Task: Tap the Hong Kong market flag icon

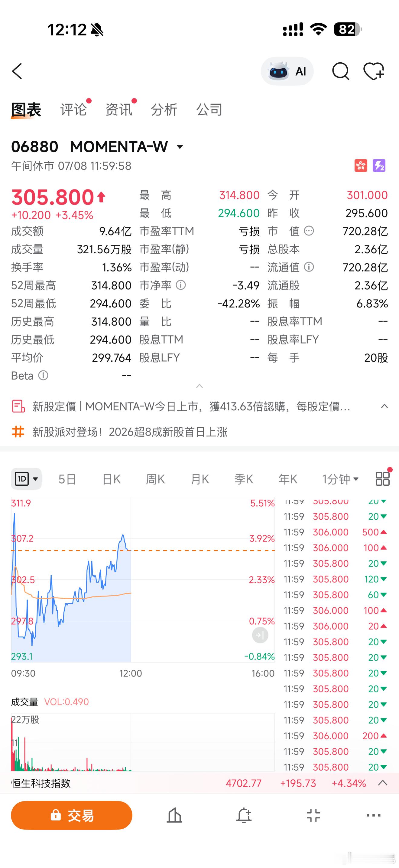Action: click(361, 166)
